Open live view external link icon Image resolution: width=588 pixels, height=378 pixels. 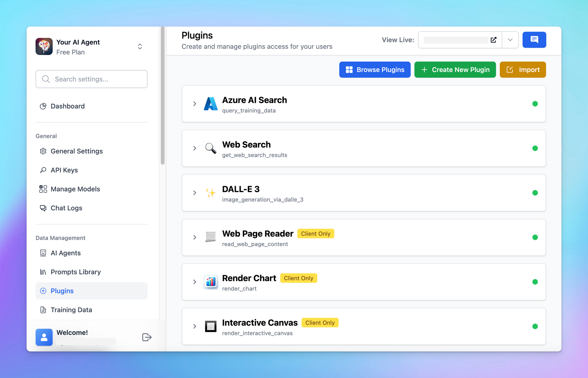click(494, 40)
